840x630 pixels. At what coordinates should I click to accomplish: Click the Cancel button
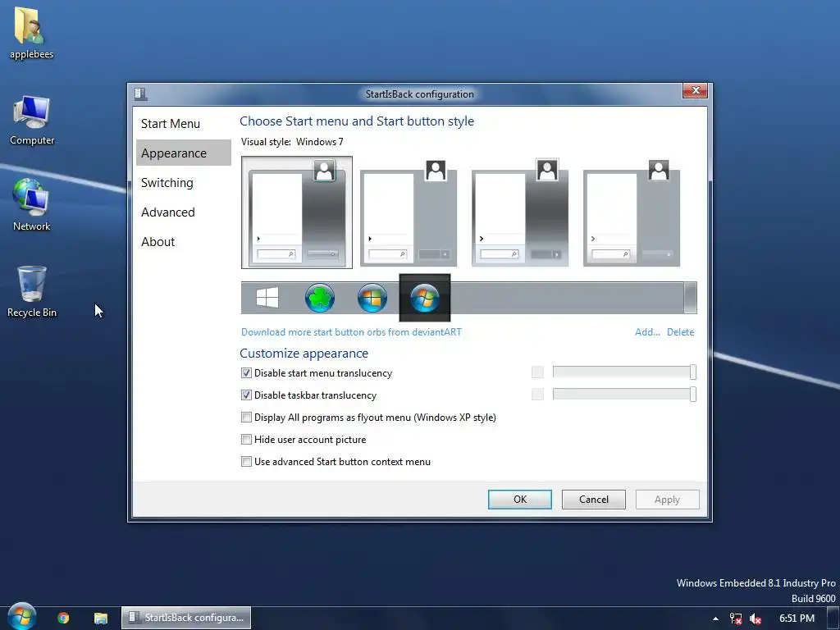[x=594, y=500]
